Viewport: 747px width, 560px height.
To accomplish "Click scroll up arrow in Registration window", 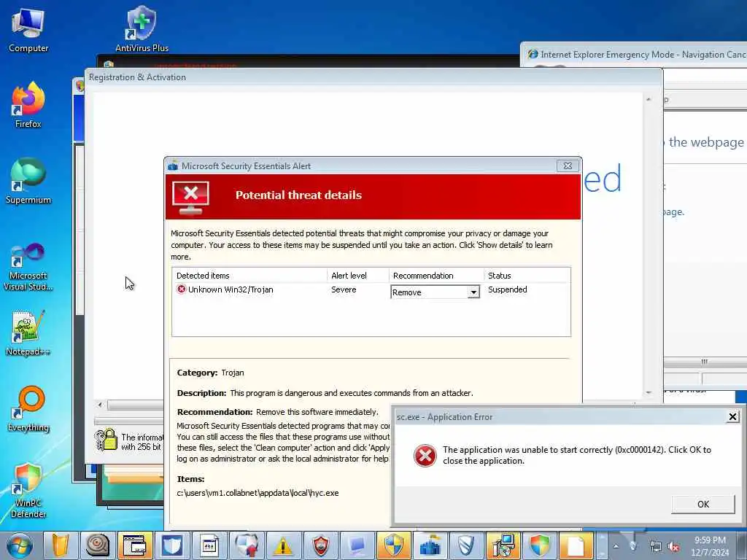I will coord(649,99).
